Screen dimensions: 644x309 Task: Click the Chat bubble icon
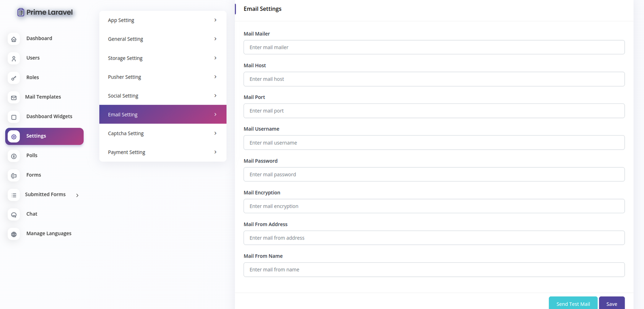(x=14, y=215)
